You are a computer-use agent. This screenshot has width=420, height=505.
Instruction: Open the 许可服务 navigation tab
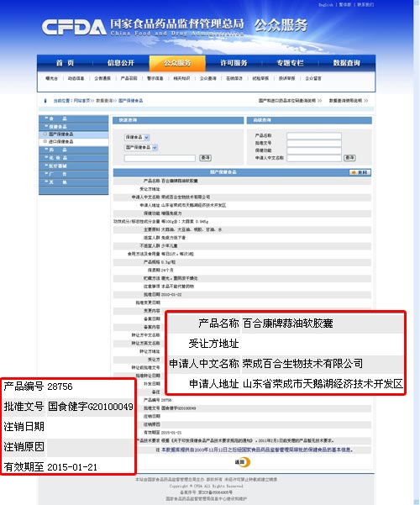click(x=234, y=63)
